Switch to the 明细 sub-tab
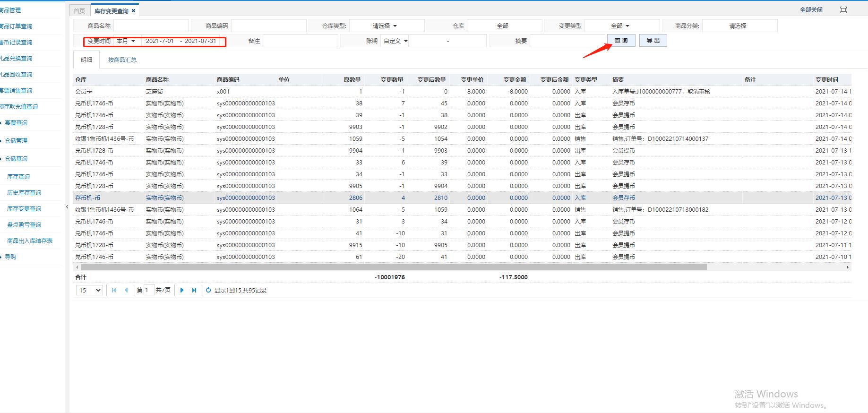Viewport: 868px width, 413px height. (x=86, y=60)
